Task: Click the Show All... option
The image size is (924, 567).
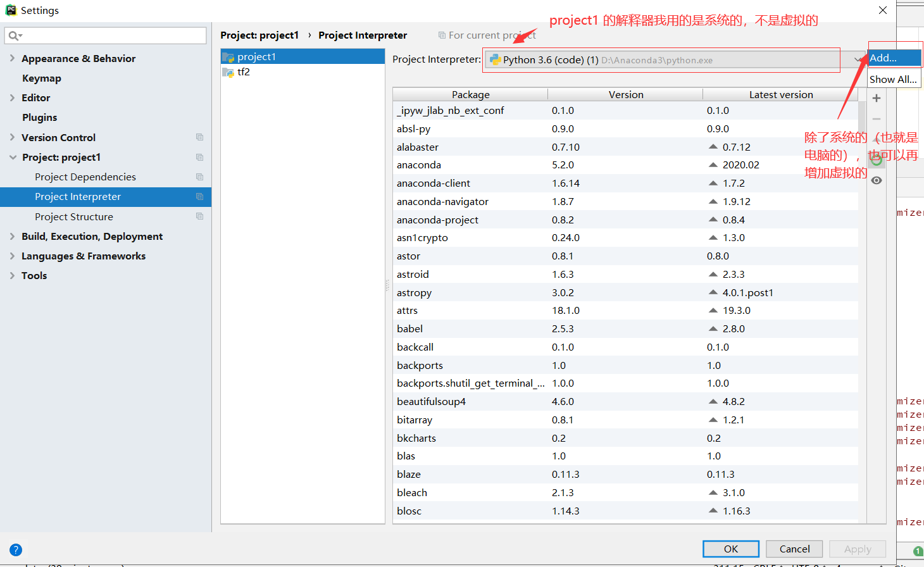Action: [x=892, y=79]
